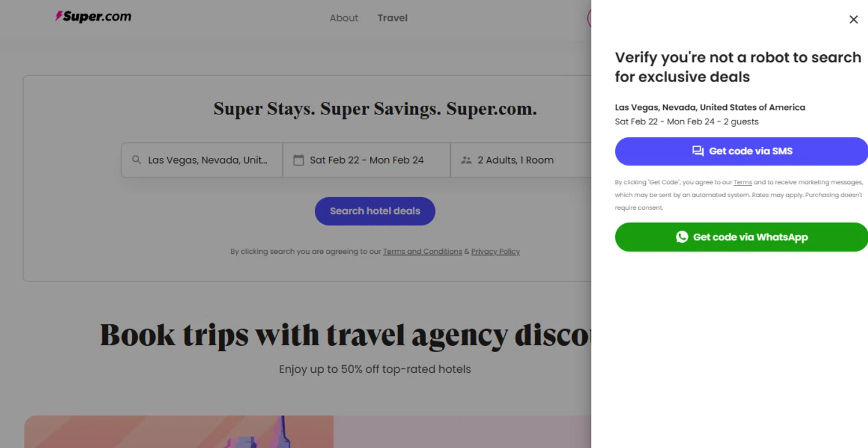Open the Terms link in the verification panel
Image resolution: width=868 pixels, height=448 pixels.
click(742, 183)
